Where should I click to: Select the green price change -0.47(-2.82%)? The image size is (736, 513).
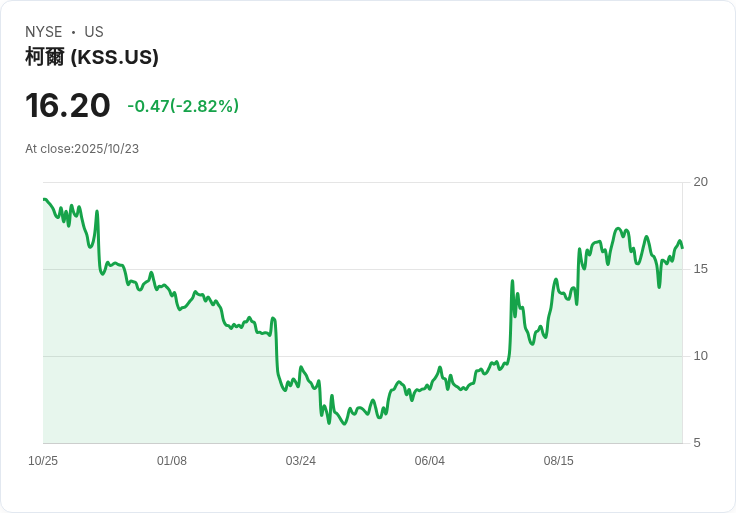183,106
